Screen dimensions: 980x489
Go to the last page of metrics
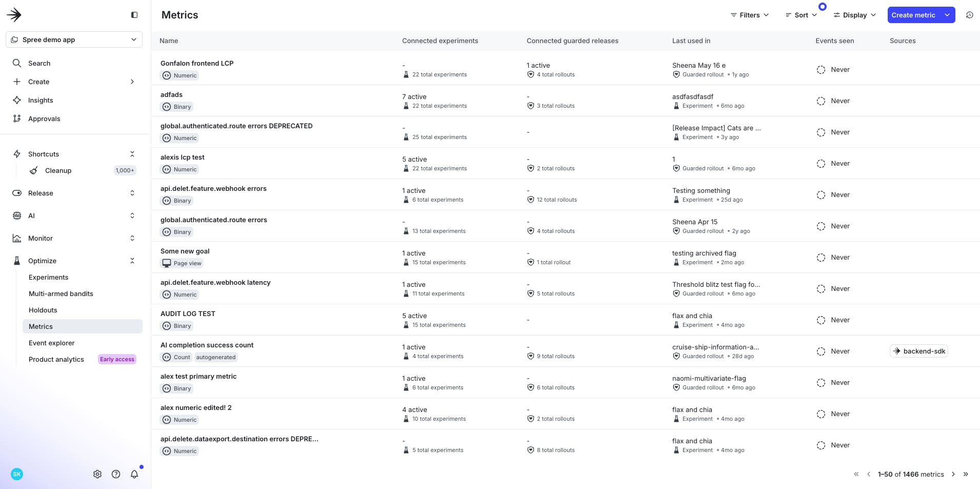click(966, 474)
